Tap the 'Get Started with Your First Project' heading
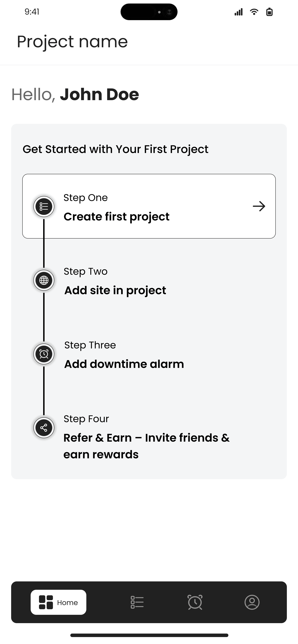 (115, 149)
